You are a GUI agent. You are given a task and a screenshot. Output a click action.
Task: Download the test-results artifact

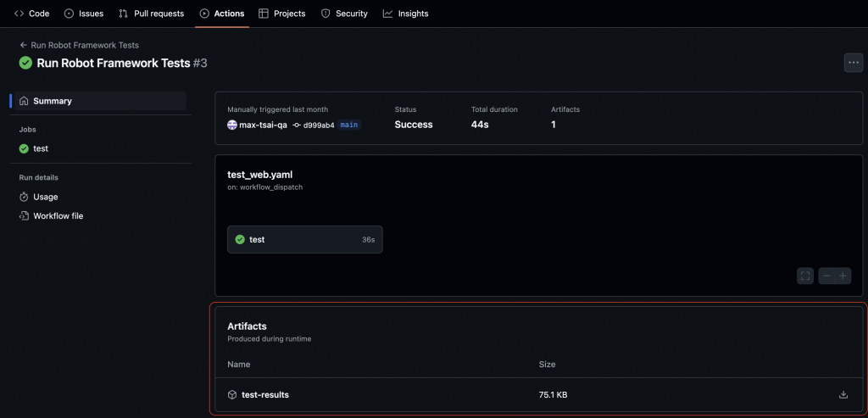(843, 395)
